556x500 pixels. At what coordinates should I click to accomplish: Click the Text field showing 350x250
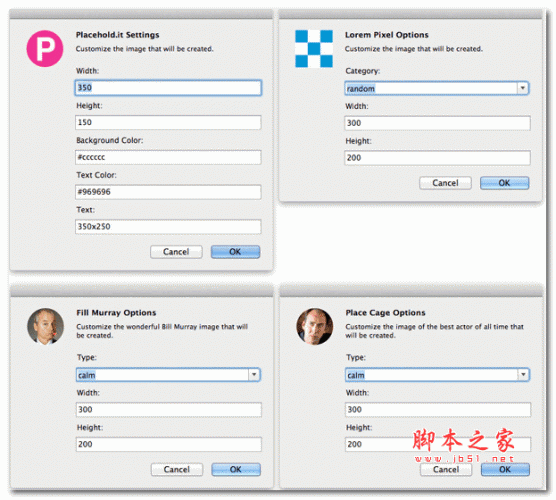(168, 227)
